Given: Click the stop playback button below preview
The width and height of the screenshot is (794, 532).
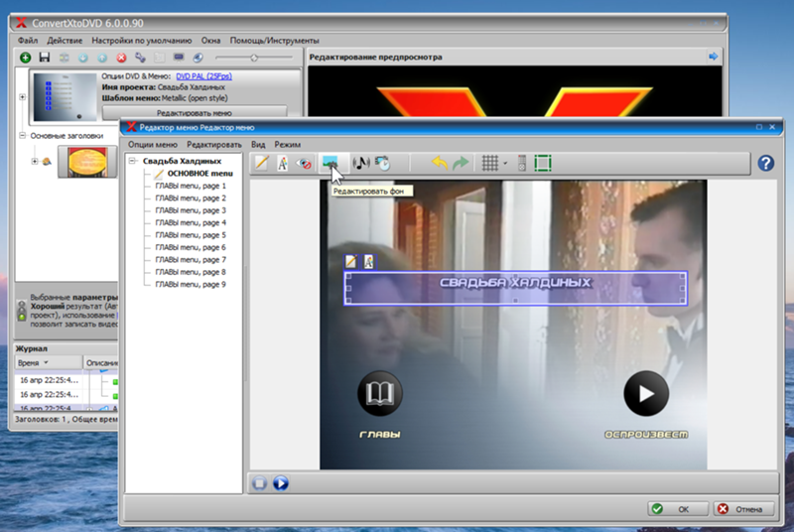Looking at the screenshot, I should [259, 483].
